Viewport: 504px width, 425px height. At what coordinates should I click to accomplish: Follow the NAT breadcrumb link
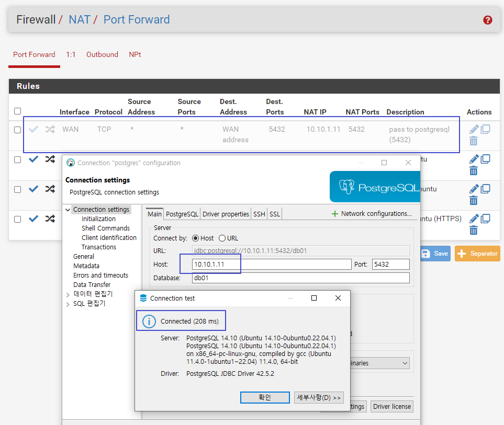[80, 19]
